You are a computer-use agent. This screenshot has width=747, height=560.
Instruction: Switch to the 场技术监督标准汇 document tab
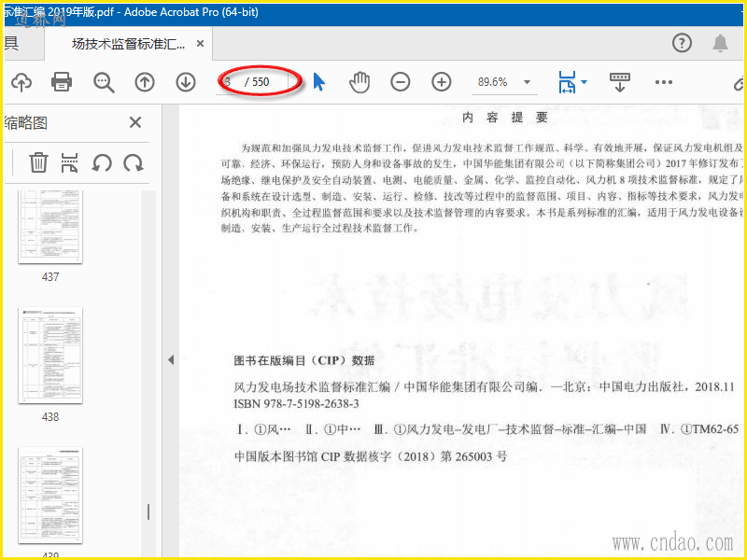129,44
